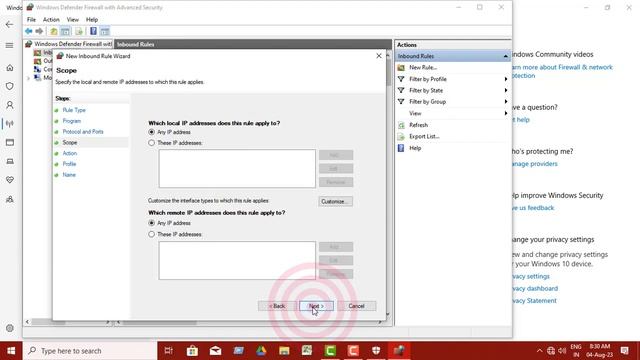This screenshot has width=640, height=360.
Task: Click Device performance heart sidebar icon
Action: point(10,180)
